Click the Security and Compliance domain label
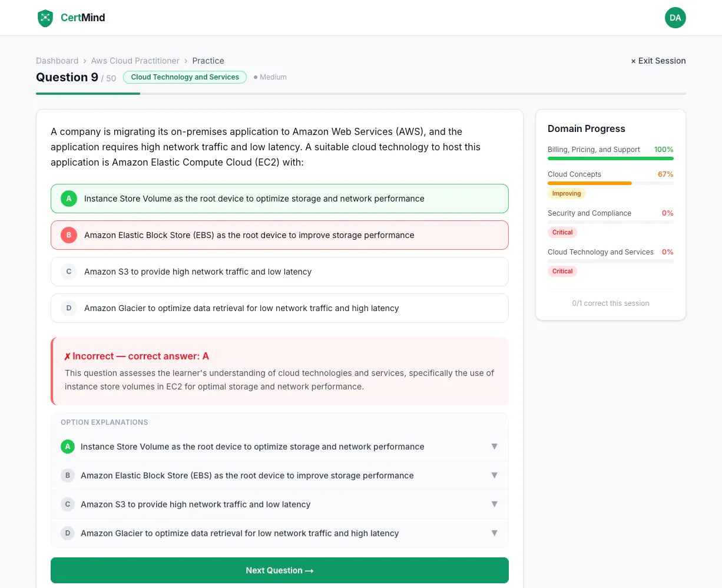 pyautogui.click(x=589, y=213)
